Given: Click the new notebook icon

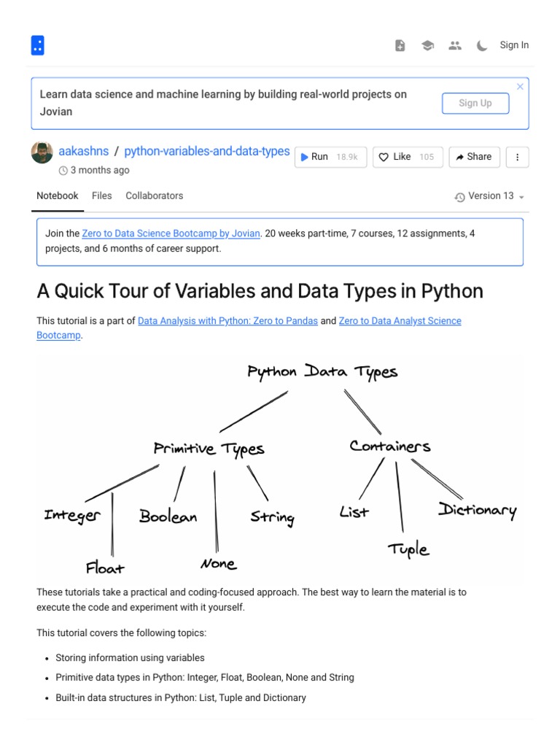Looking at the screenshot, I should pos(400,45).
